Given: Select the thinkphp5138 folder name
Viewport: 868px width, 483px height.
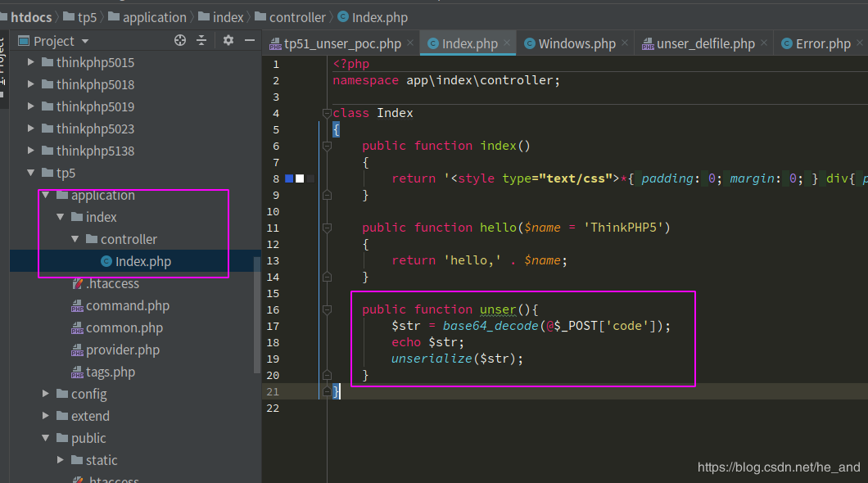Looking at the screenshot, I should point(95,151).
